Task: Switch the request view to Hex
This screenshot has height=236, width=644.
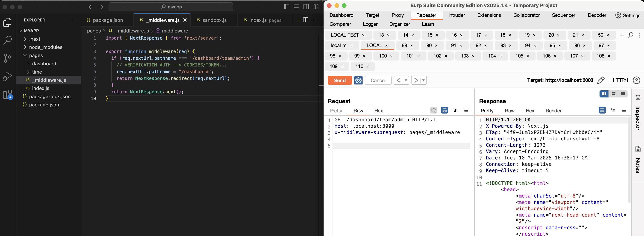Action: pos(378,111)
